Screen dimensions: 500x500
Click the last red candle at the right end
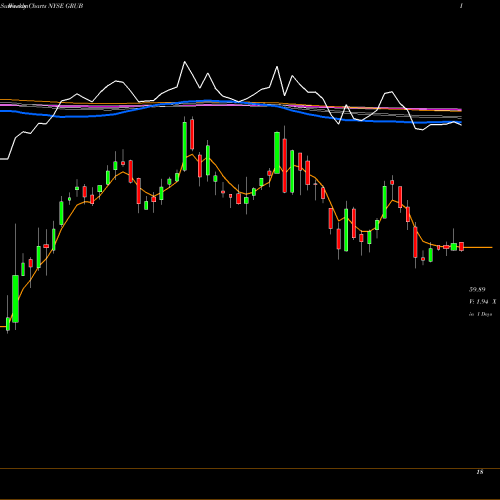pyautogui.click(x=461, y=247)
